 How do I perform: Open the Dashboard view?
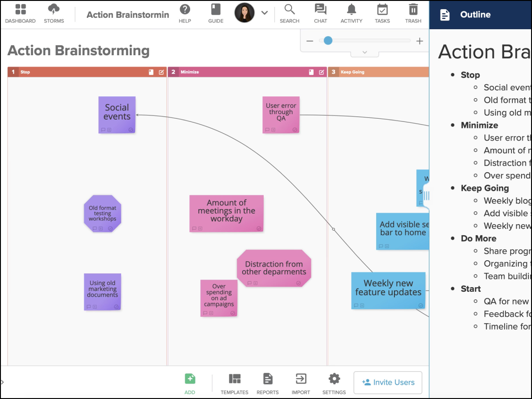[21, 14]
